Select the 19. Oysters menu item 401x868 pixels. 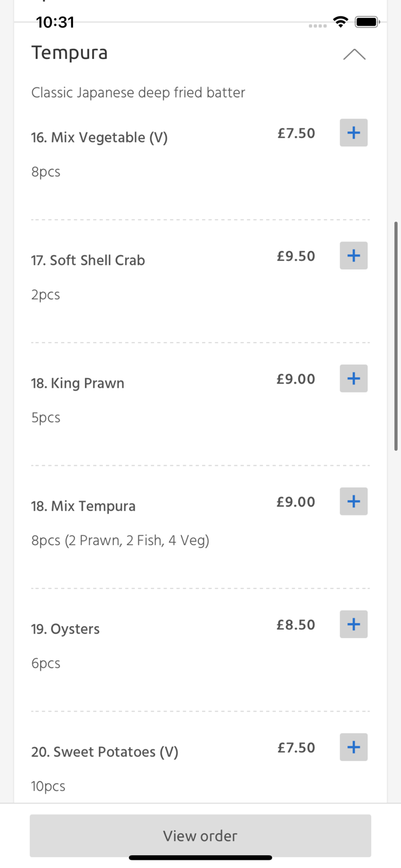[x=65, y=629]
